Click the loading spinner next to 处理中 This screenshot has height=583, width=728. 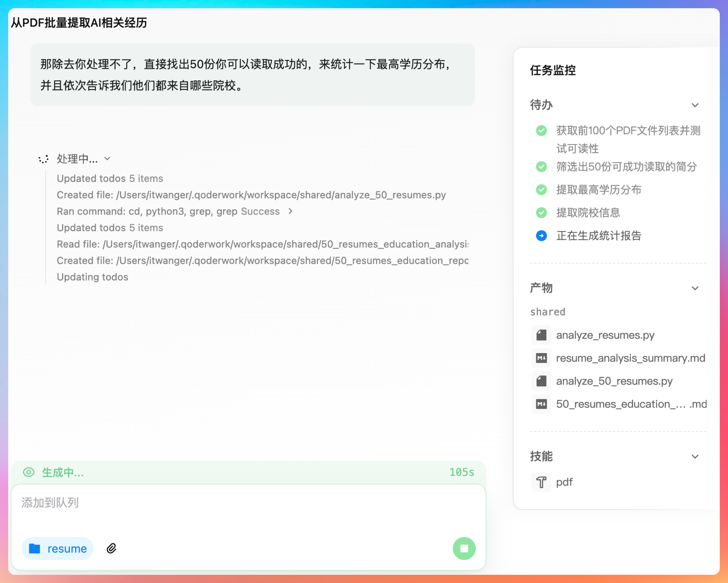pyautogui.click(x=44, y=159)
